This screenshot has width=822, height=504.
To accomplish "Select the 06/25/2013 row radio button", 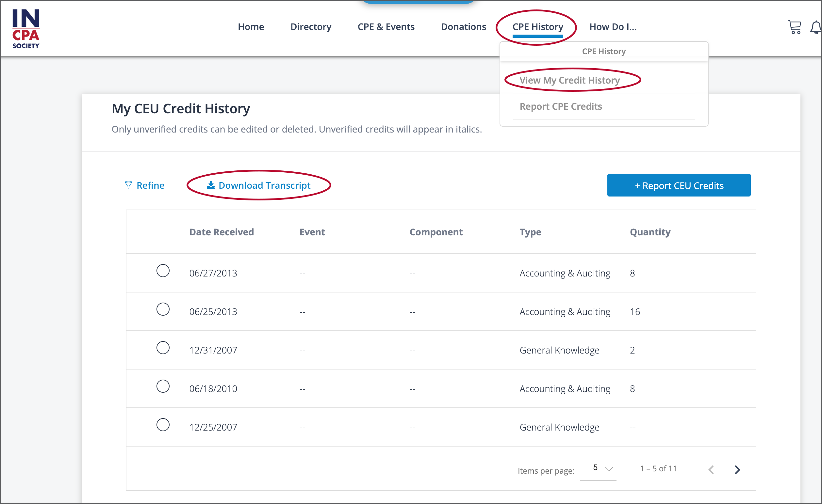I will click(163, 309).
